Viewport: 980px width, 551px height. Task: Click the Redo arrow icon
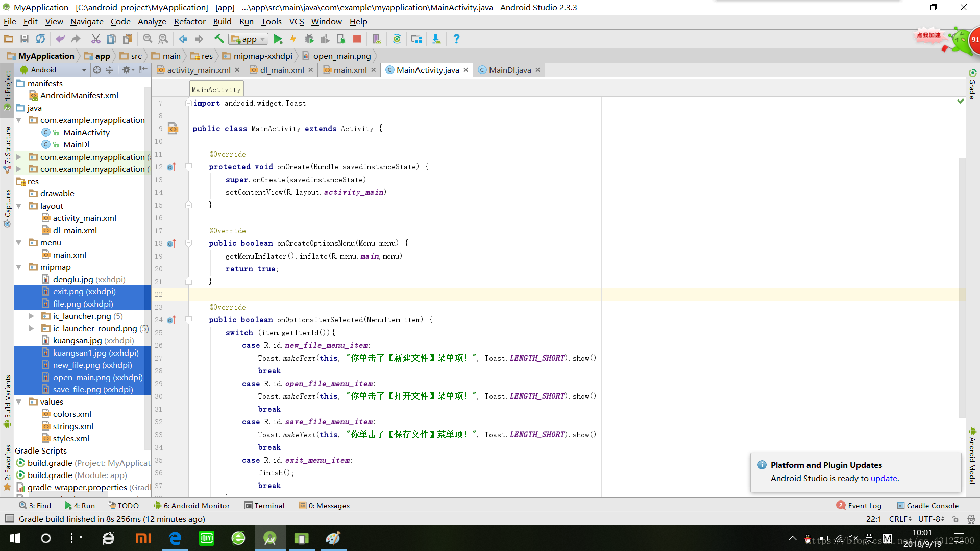tap(76, 39)
